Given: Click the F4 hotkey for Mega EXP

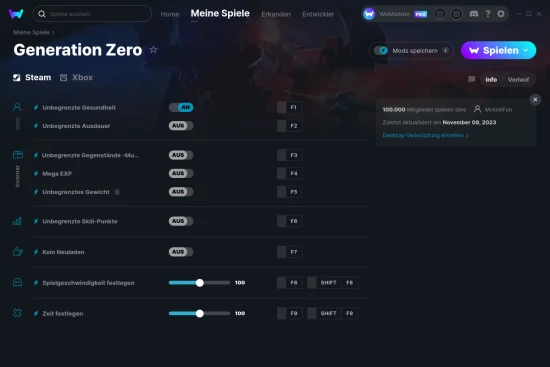Looking at the screenshot, I should (289, 173).
